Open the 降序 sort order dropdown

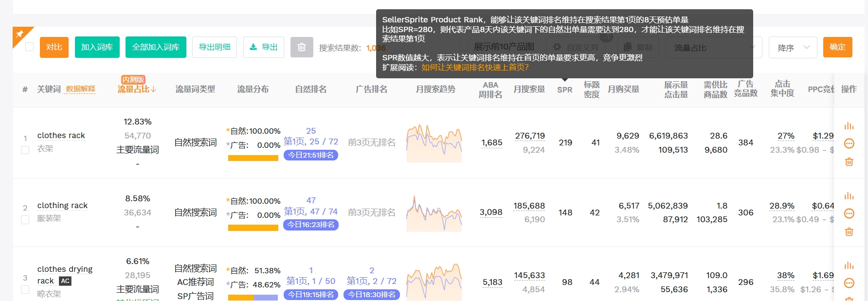793,47
